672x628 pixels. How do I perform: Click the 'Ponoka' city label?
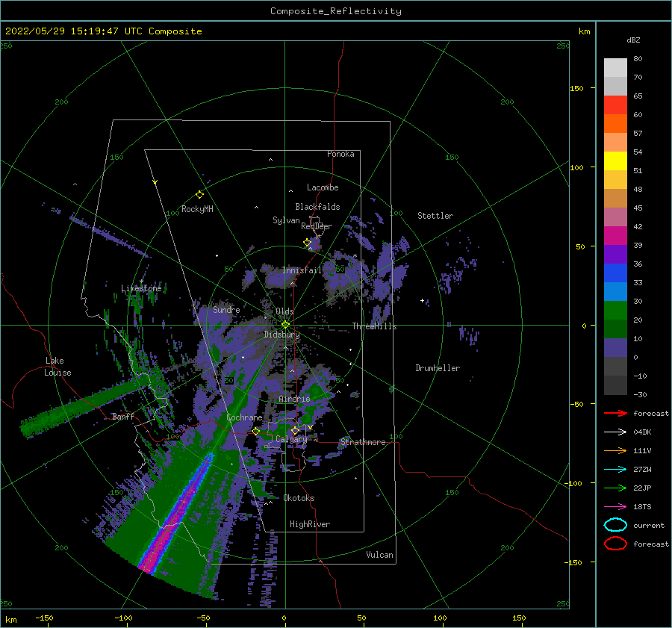click(x=340, y=154)
